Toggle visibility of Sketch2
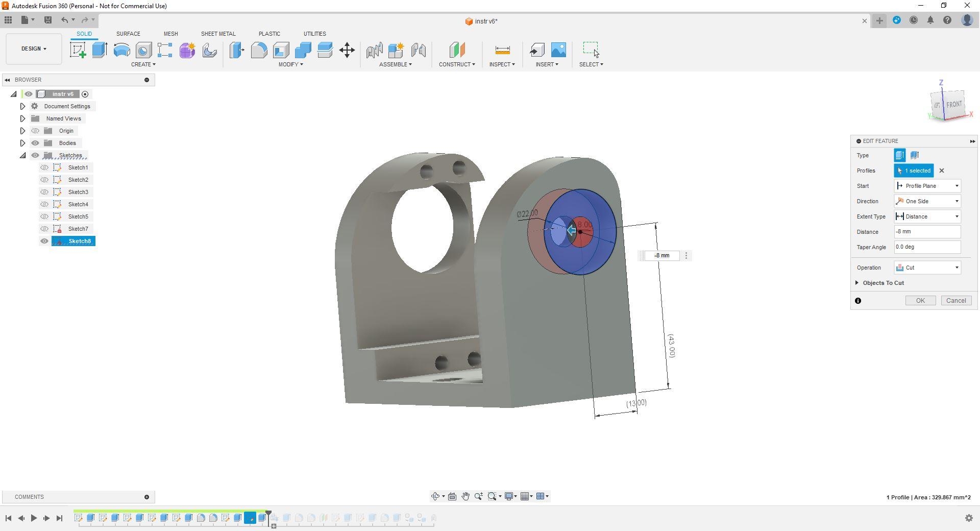 [44, 180]
